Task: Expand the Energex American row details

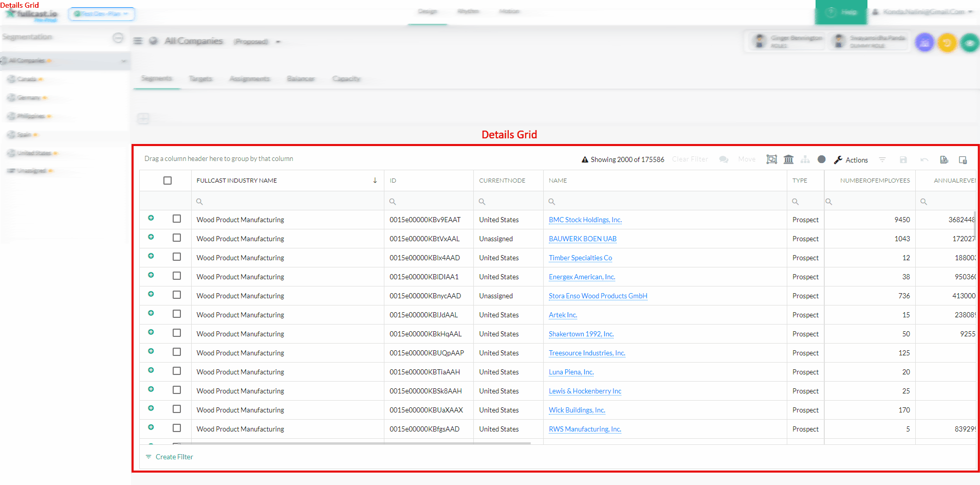Action: coord(151,275)
